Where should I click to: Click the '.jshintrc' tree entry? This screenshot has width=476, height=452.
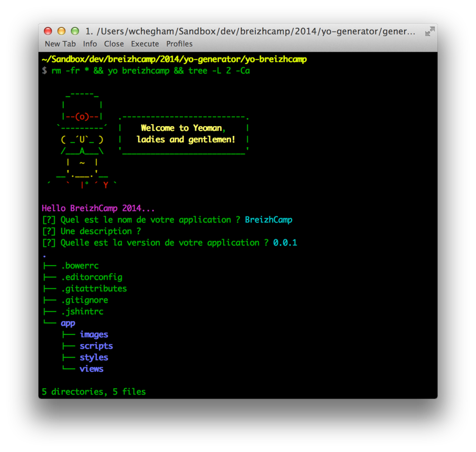[82, 311]
